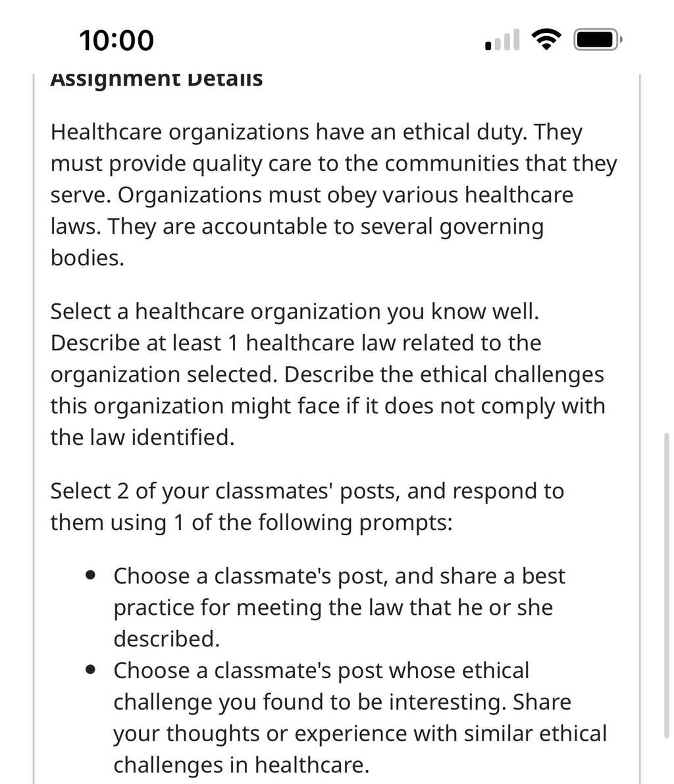The width and height of the screenshot is (674, 784).
Task: Tap the 10:00 clock in status bar
Action: [117, 41]
